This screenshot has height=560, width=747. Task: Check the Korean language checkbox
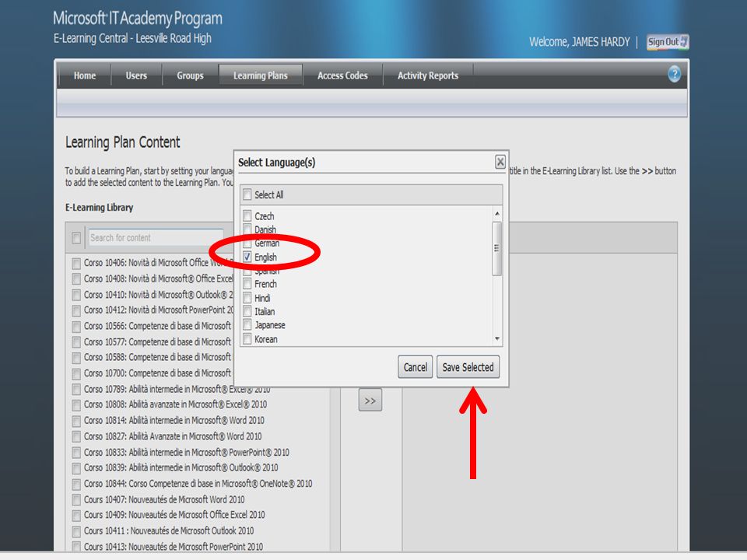pos(247,338)
